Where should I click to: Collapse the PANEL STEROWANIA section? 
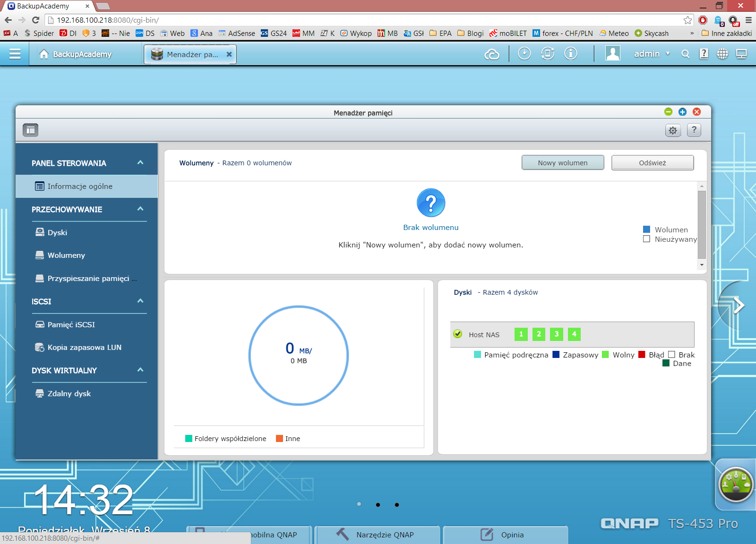point(140,163)
